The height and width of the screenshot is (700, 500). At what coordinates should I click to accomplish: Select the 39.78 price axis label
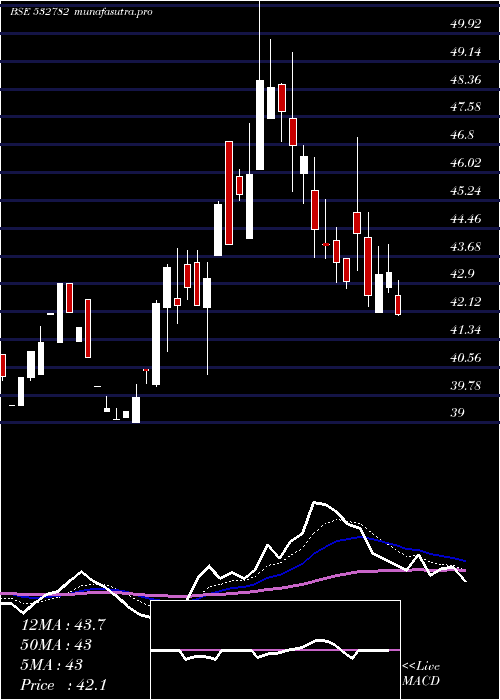[x=466, y=385]
